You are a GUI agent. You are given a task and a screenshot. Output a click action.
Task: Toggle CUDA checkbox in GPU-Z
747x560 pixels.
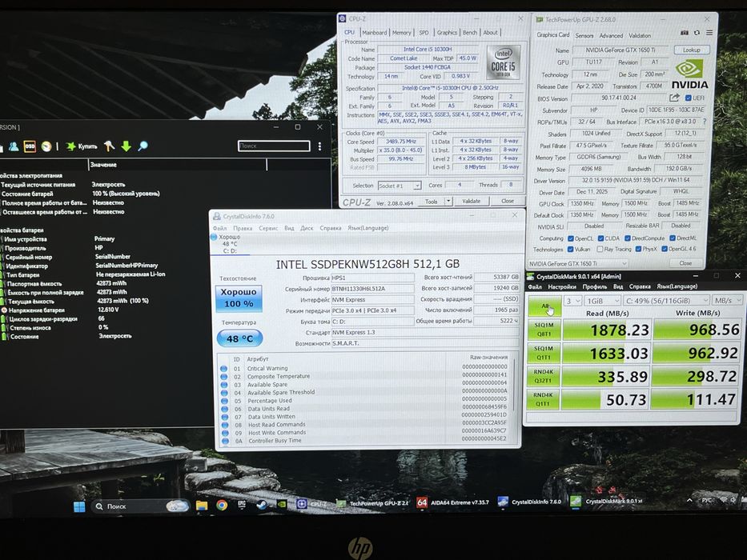point(600,238)
